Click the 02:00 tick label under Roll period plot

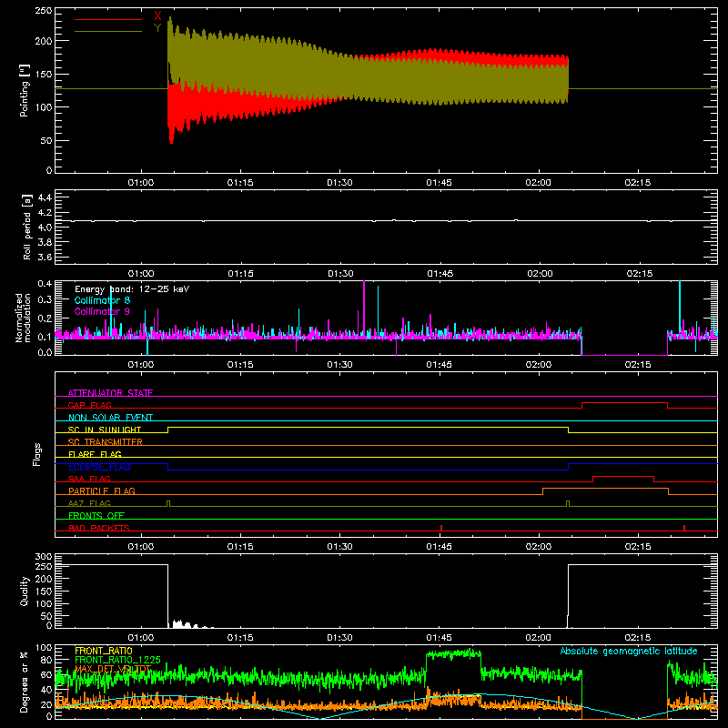pos(540,274)
